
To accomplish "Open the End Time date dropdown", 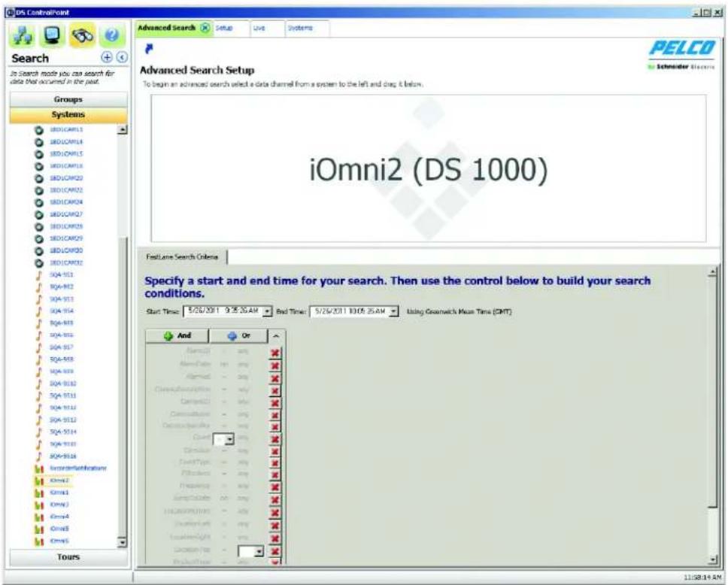I will pos(394,311).
